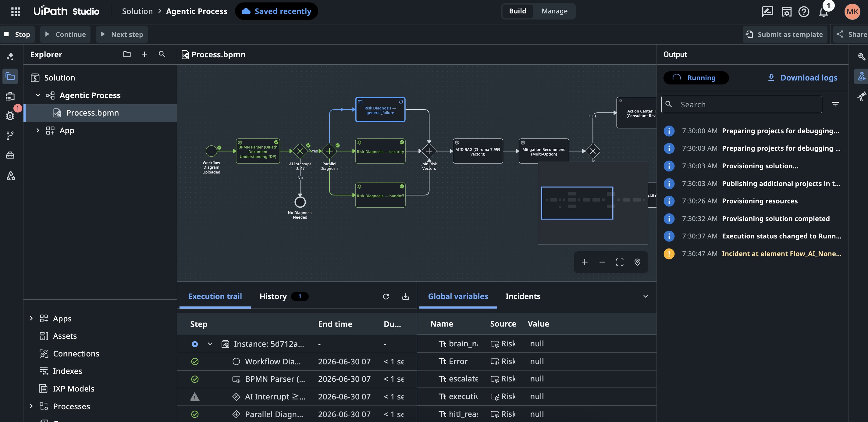Image resolution: width=868 pixels, height=422 pixels.
Task: Expand the Apps resource group
Action: (x=31, y=318)
